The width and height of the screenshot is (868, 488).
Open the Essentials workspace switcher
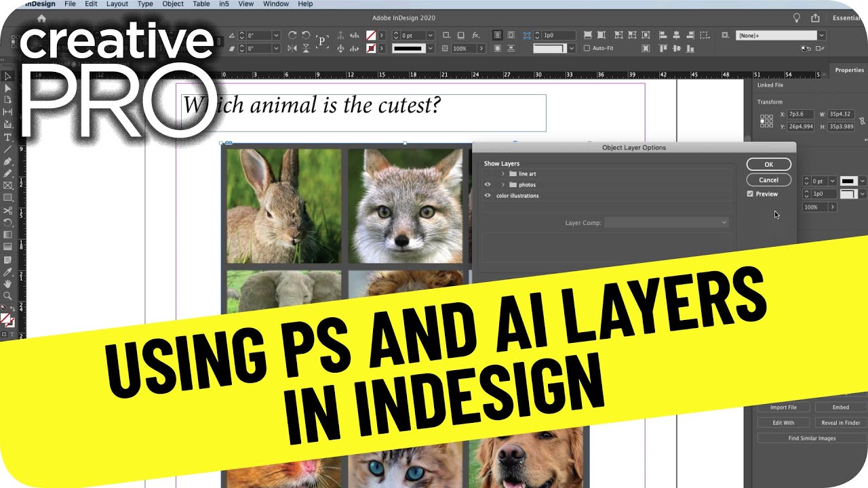coord(848,18)
